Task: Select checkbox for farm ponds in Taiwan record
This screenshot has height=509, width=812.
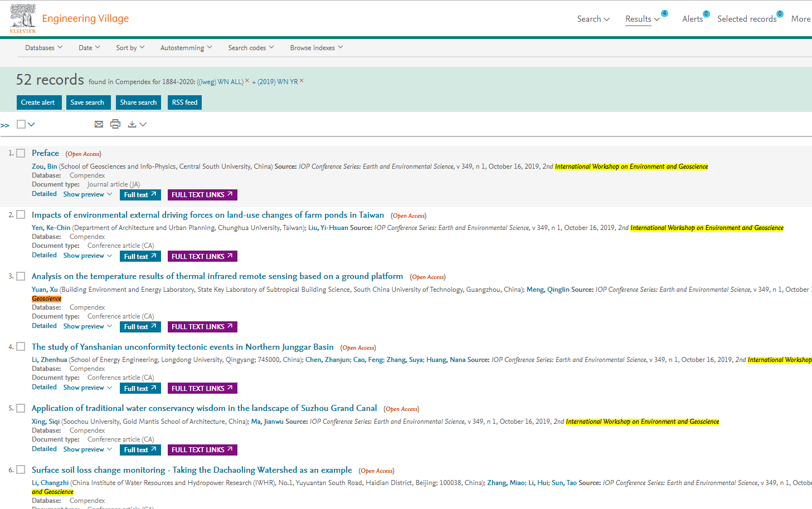Action: pos(21,214)
